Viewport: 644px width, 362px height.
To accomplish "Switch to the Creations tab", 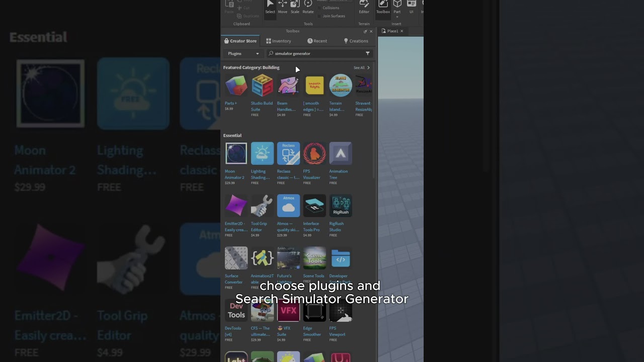I will [356, 41].
